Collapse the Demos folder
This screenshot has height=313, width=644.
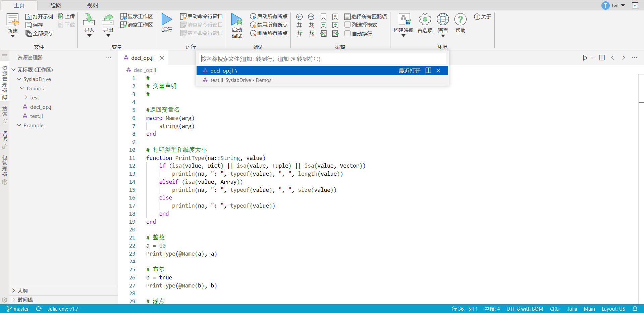click(22, 88)
